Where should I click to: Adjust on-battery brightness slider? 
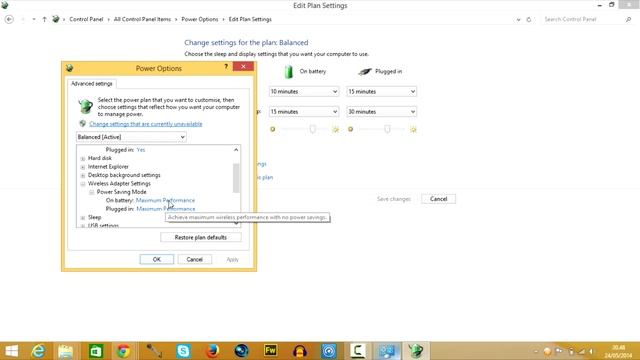[312, 129]
